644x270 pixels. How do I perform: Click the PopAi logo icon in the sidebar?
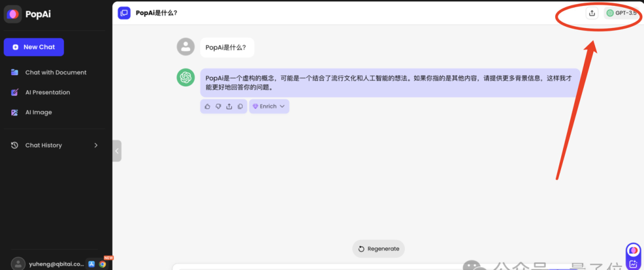(x=13, y=14)
